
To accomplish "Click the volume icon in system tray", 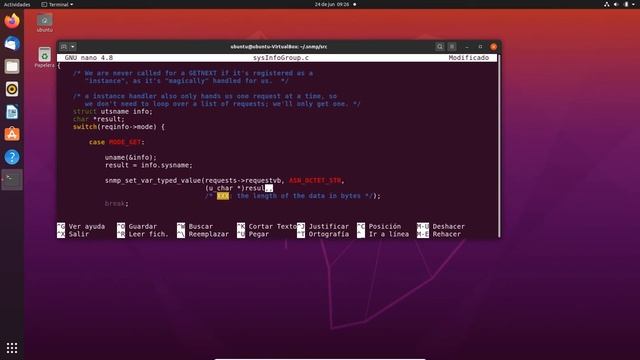I will tap(616, 4).
